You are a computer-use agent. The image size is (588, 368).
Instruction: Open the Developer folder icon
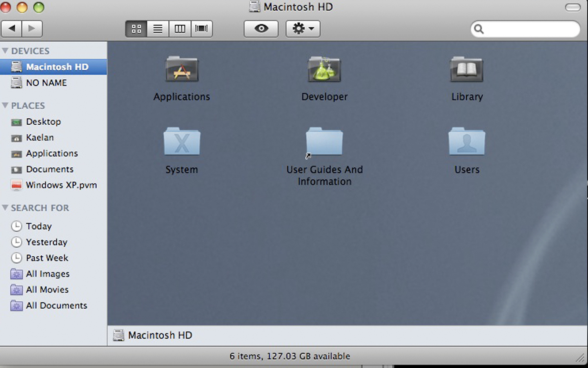[x=324, y=70]
